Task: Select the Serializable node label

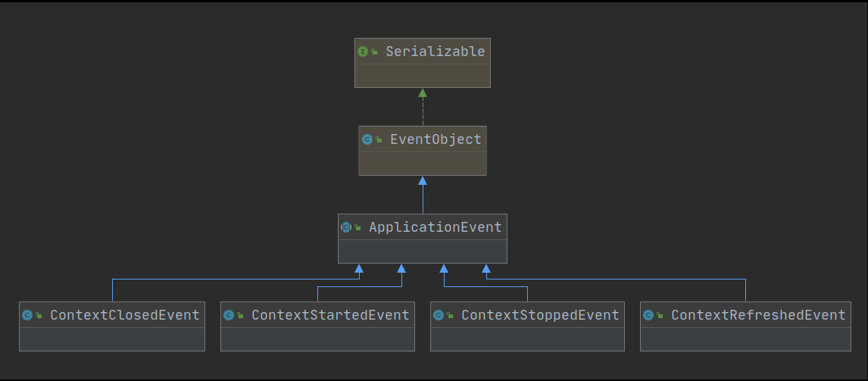Action: 435,52
